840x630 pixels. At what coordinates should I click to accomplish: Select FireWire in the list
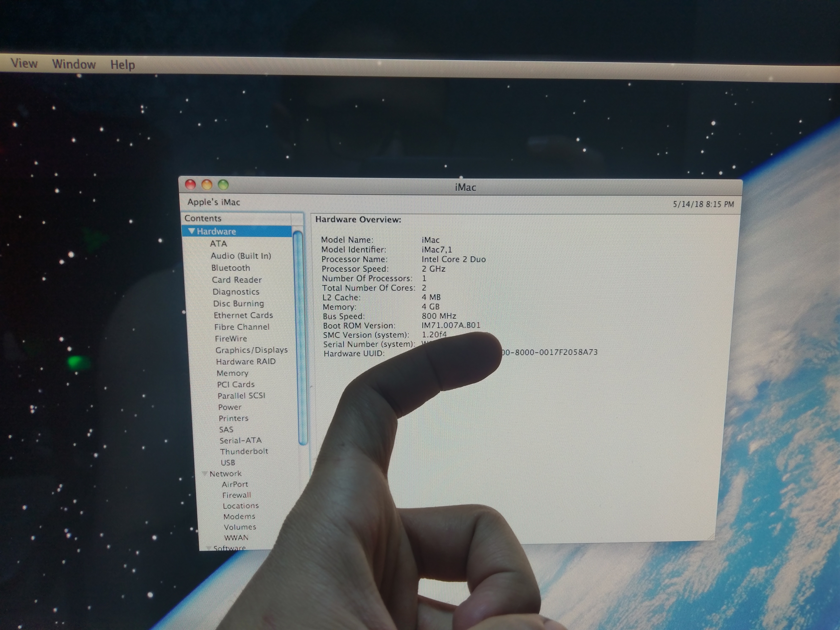(231, 338)
